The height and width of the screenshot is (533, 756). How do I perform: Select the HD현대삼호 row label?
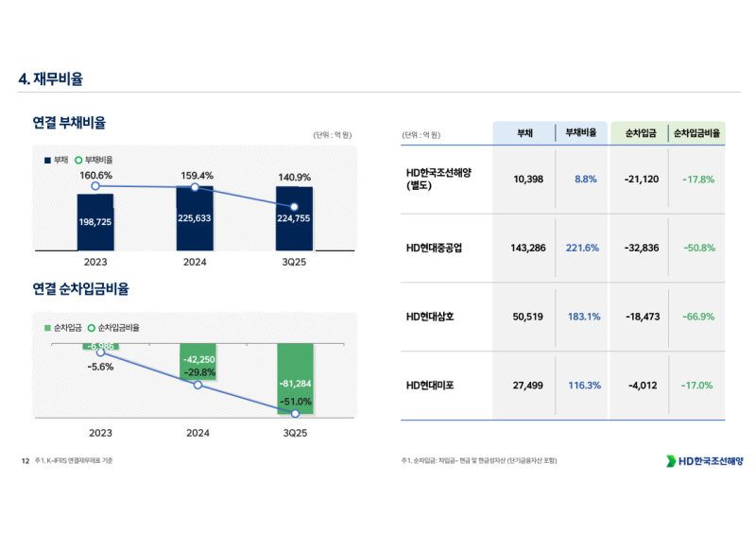pos(430,317)
